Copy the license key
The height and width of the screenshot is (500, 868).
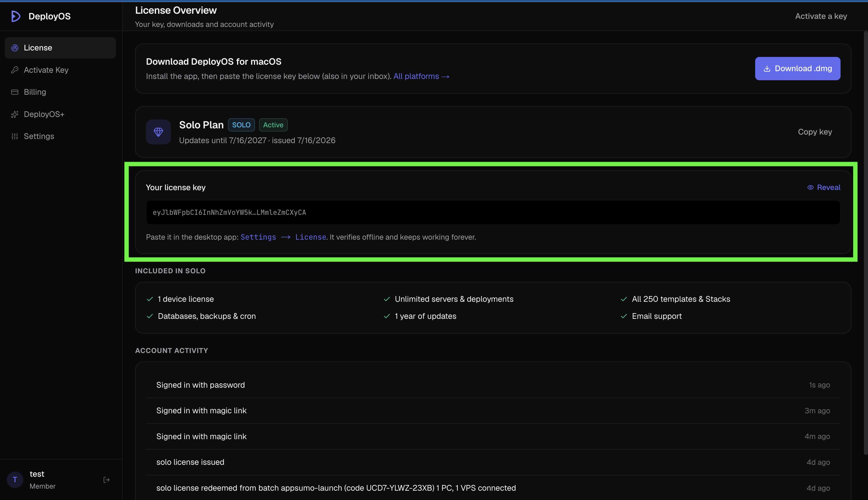814,132
